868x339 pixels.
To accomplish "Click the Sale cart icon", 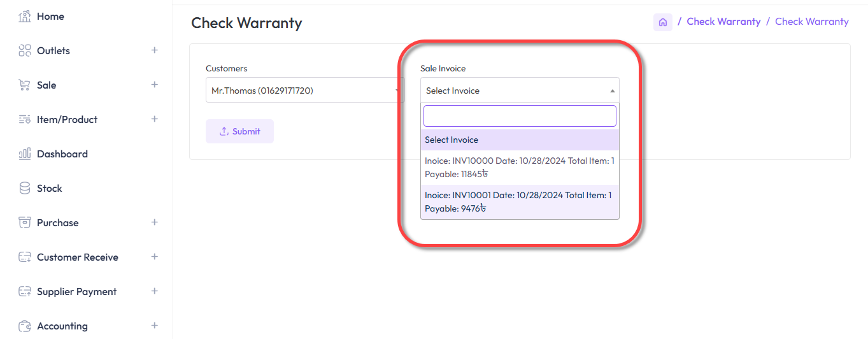I will [x=25, y=85].
